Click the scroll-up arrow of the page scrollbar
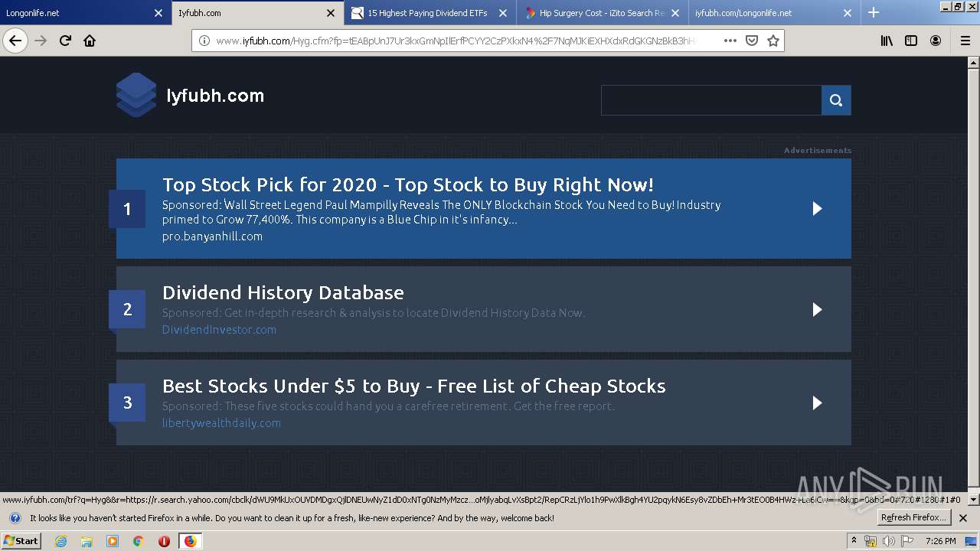980x551 pixels. pyautogui.click(x=974, y=61)
